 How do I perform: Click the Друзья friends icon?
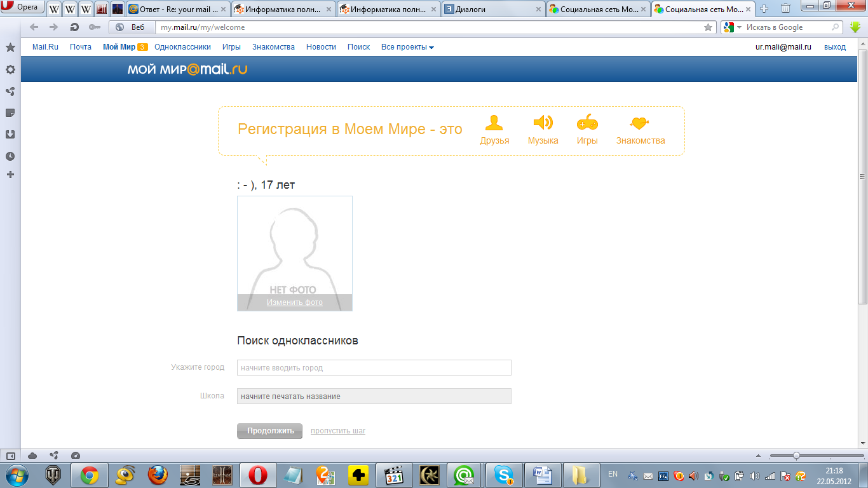pyautogui.click(x=494, y=123)
